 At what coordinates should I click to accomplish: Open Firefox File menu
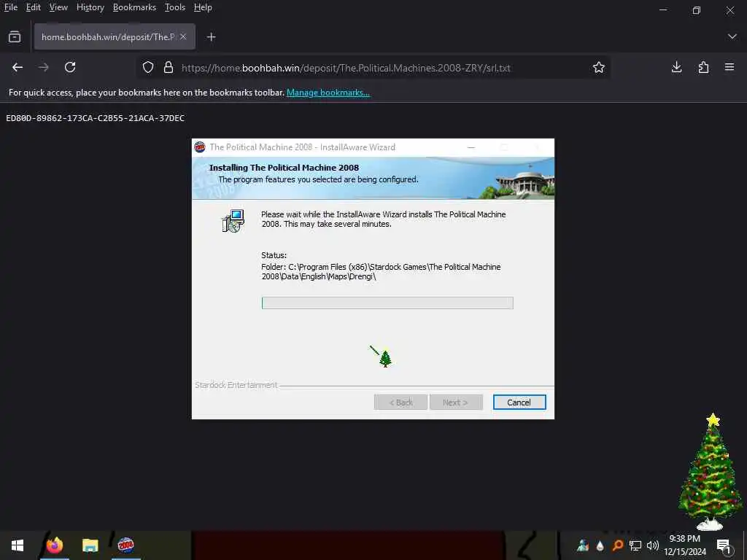(10, 7)
